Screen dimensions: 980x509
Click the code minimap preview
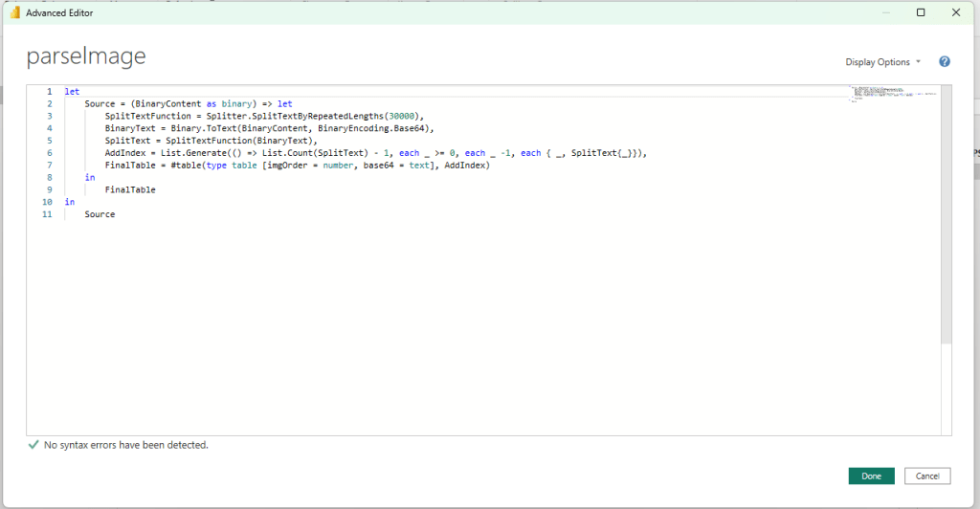[x=891, y=94]
